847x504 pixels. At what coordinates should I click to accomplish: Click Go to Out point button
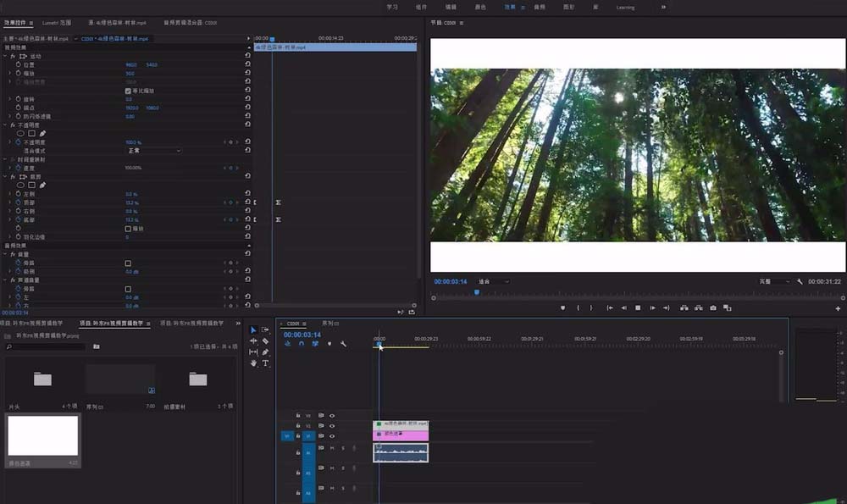coord(667,308)
